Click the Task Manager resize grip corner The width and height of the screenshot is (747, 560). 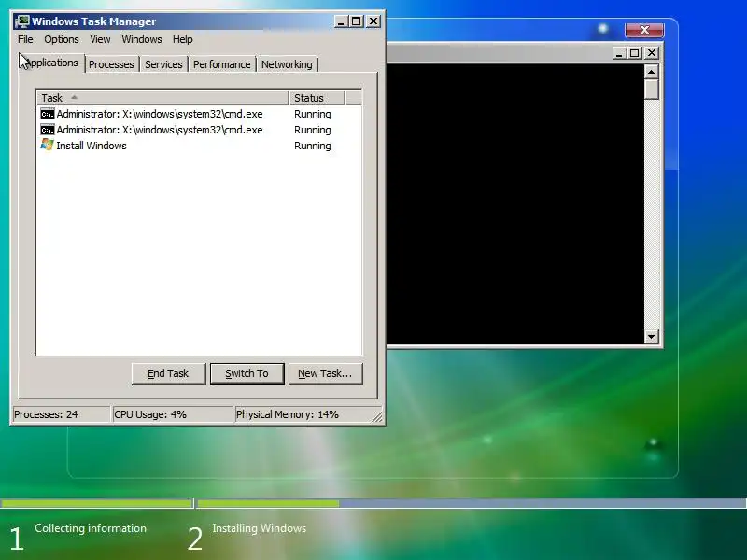coord(377,416)
